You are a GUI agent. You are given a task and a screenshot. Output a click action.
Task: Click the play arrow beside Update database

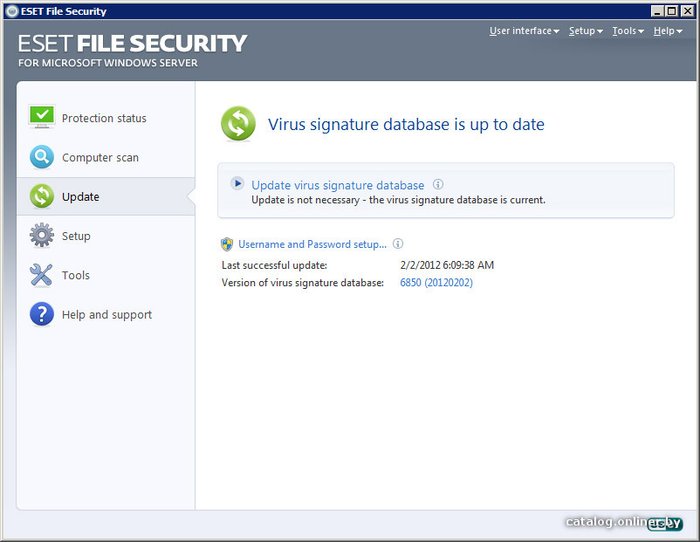(x=237, y=184)
